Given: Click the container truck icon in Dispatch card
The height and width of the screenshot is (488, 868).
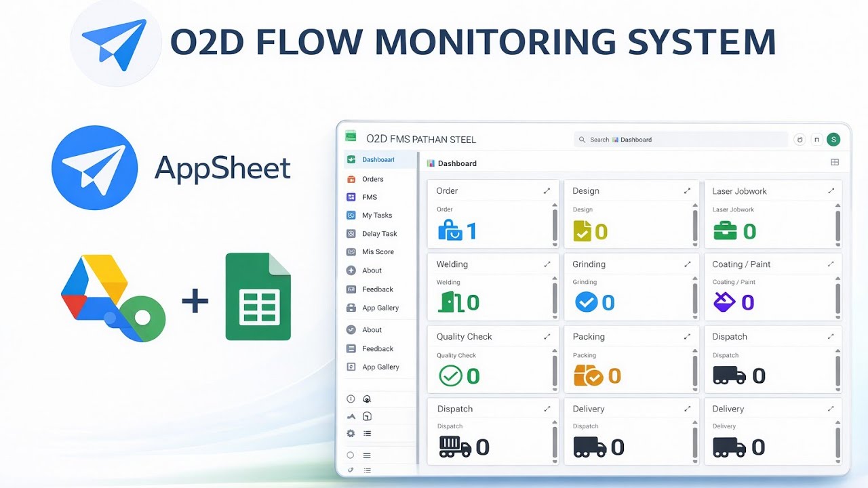Looking at the screenshot, I should click(x=455, y=446).
